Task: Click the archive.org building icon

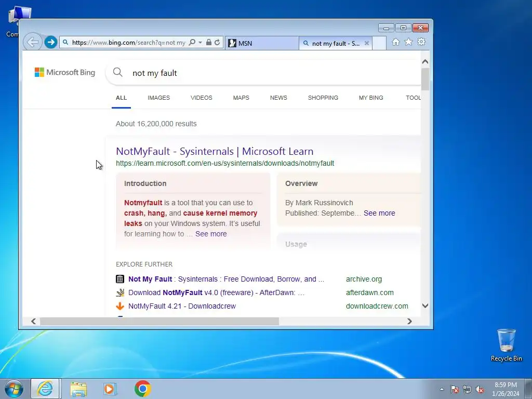Action: [x=120, y=279]
